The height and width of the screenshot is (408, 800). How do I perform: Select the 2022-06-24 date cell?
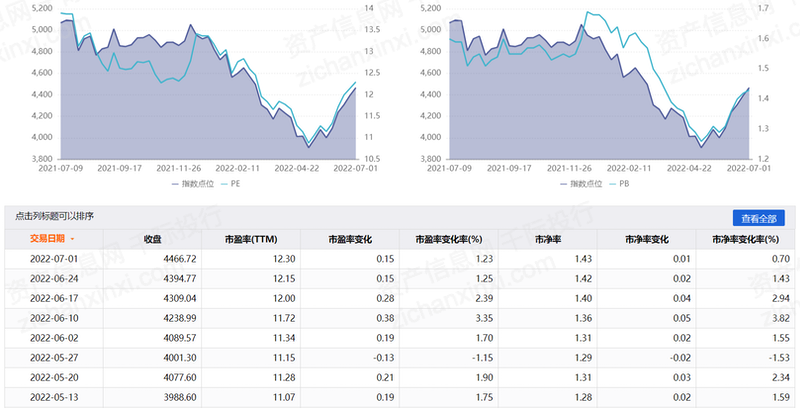(54, 278)
